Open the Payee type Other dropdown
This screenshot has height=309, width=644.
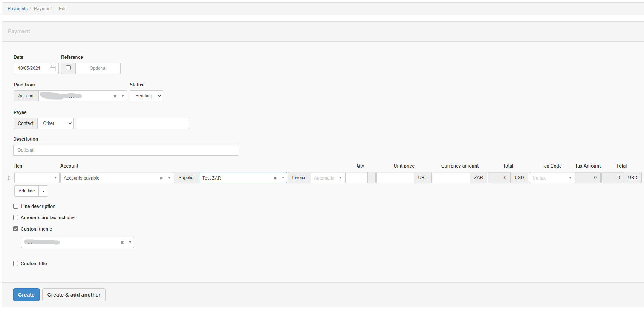point(56,123)
